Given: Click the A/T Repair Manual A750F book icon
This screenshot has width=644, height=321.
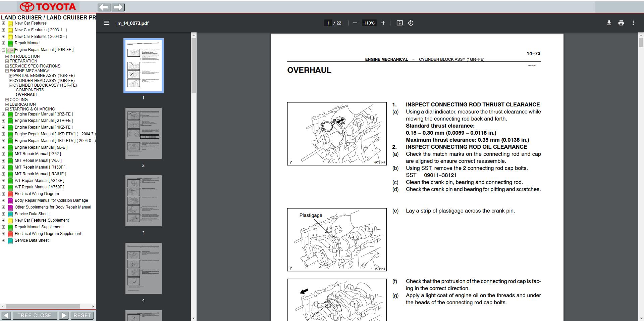Looking at the screenshot, I should [x=10, y=187].
